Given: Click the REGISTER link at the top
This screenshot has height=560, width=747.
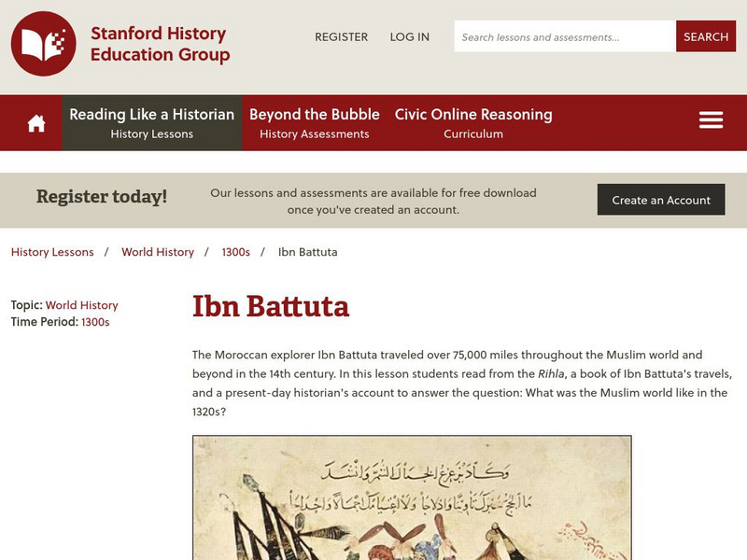Looking at the screenshot, I should 341,36.
